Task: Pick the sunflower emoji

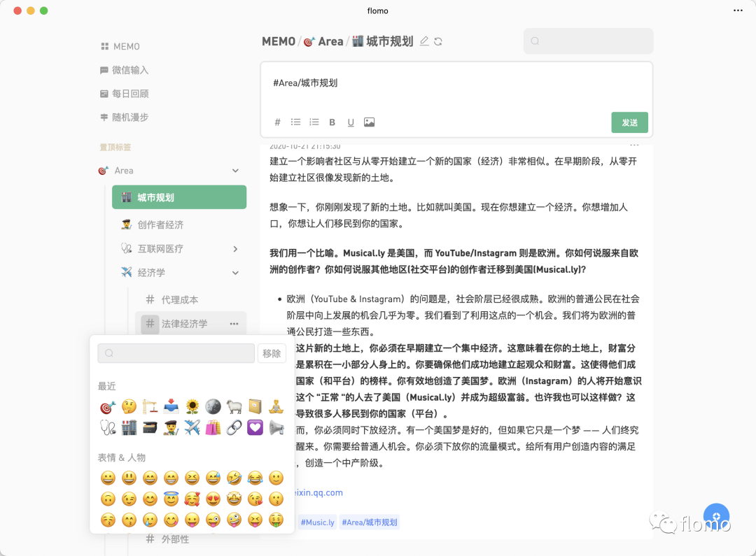Action: click(192, 407)
